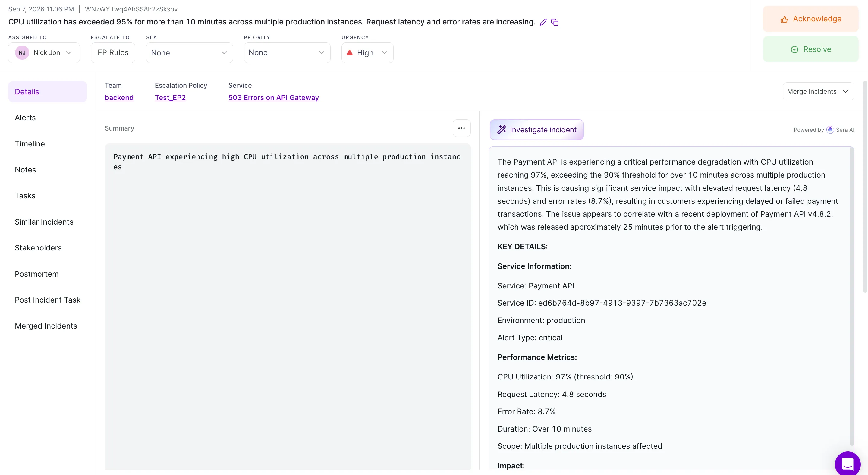Resolve the incident with Resolve button

[x=811, y=49]
